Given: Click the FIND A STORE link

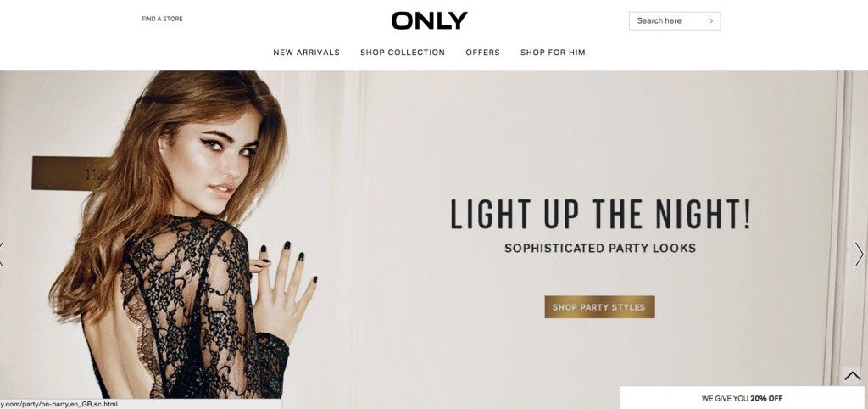Looking at the screenshot, I should [x=162, y=19].
